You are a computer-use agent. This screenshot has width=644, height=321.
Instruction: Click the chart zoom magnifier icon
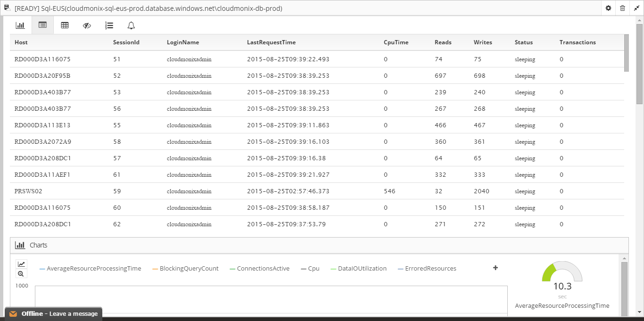tap(21, 273)
